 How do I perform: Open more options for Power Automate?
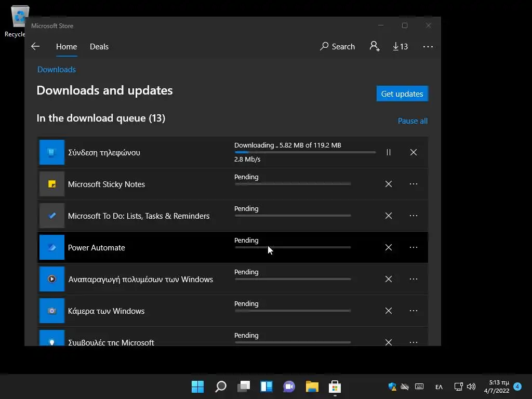(x=413, y=247)
